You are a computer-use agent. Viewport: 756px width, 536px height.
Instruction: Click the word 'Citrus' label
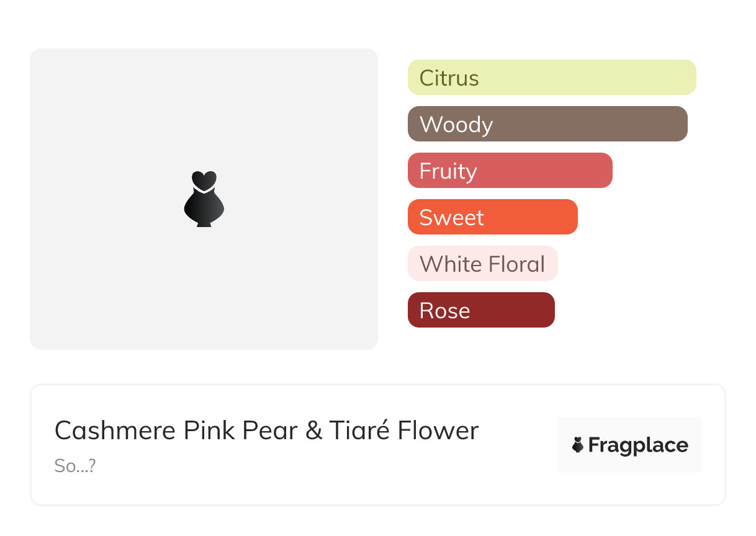[449, 78]
